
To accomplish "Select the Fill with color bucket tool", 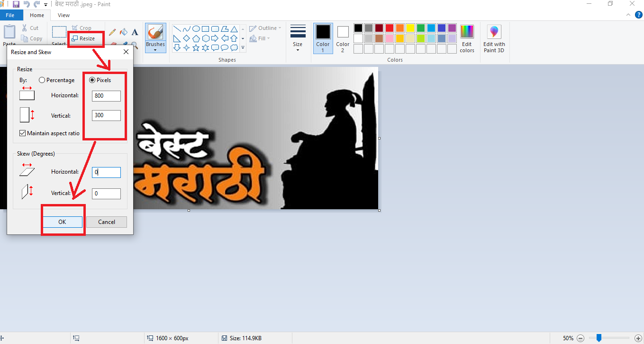I will tap(124, 32).
